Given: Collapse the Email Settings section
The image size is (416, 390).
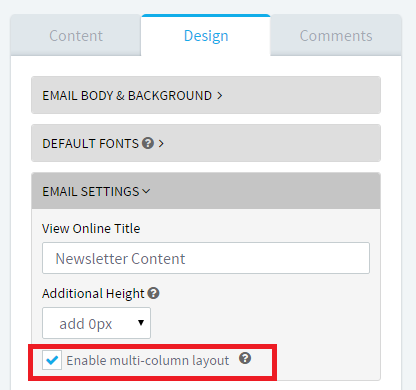Looking at the screenshot, I should coord(206,191).
